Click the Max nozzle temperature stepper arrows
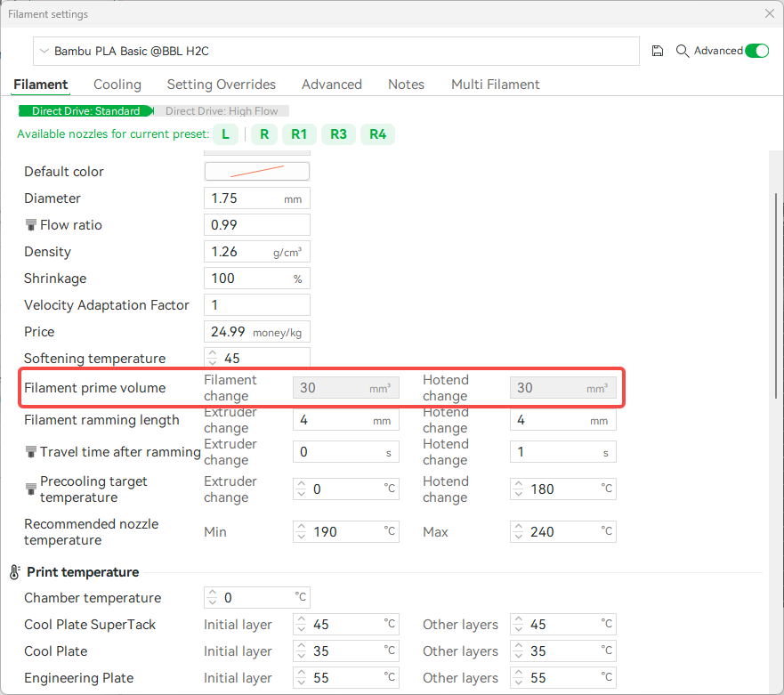 519,531
